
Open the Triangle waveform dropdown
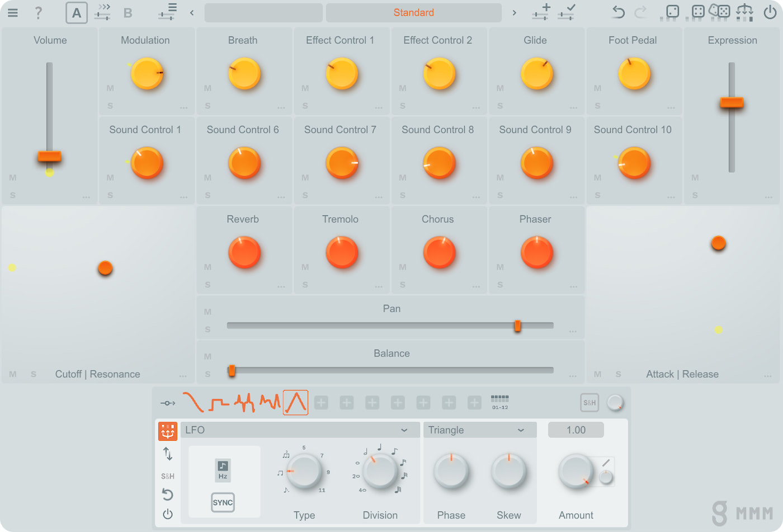coord(479,430)
